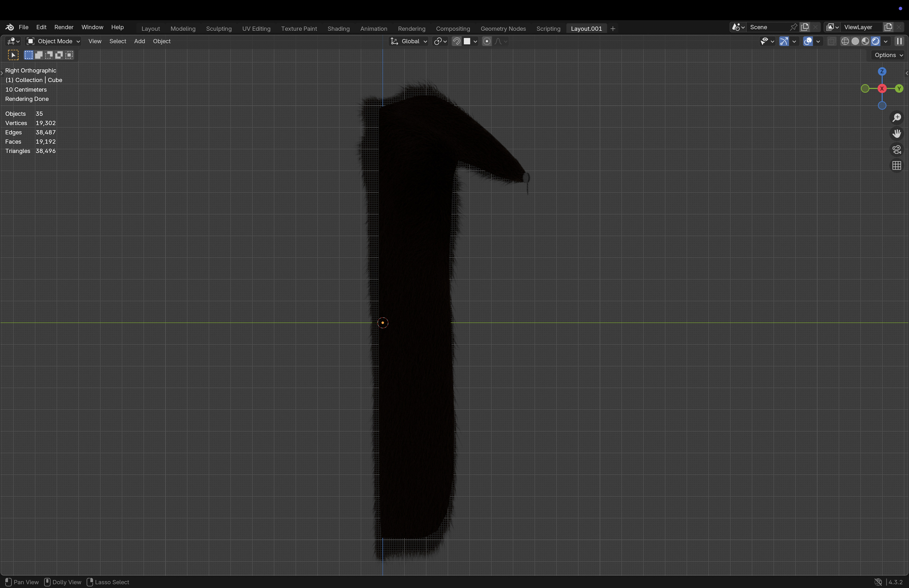Open the Edit menu
The height and width of the screenshot is (588, 909).
41,27
